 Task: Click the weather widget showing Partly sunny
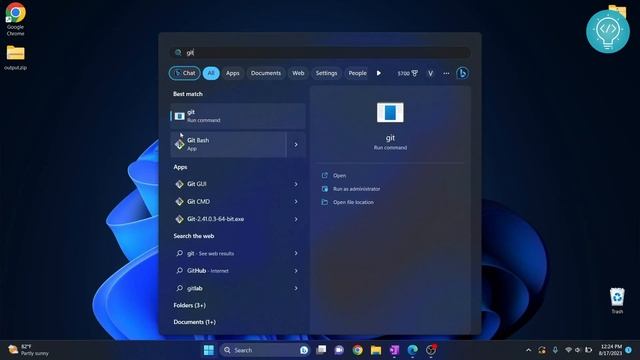click(29, 350)
